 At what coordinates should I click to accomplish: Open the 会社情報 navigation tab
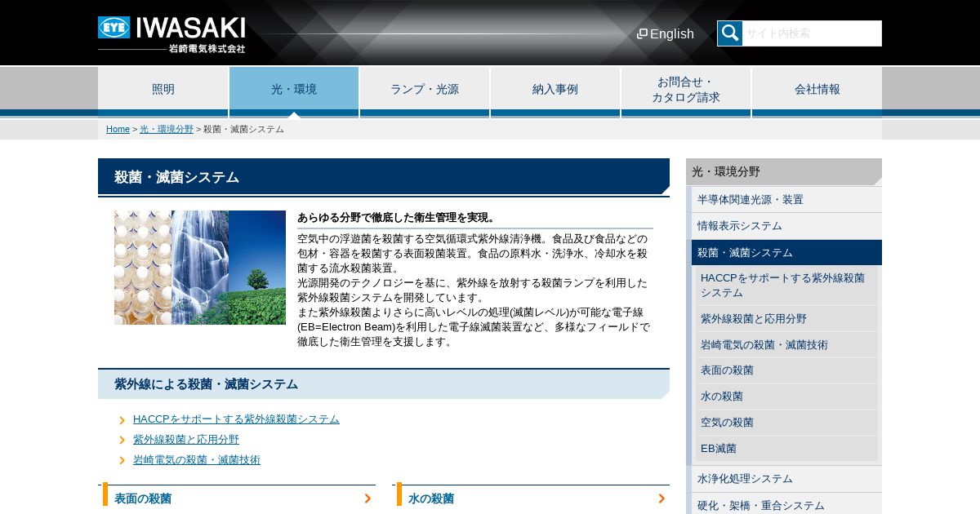(817, 90)
